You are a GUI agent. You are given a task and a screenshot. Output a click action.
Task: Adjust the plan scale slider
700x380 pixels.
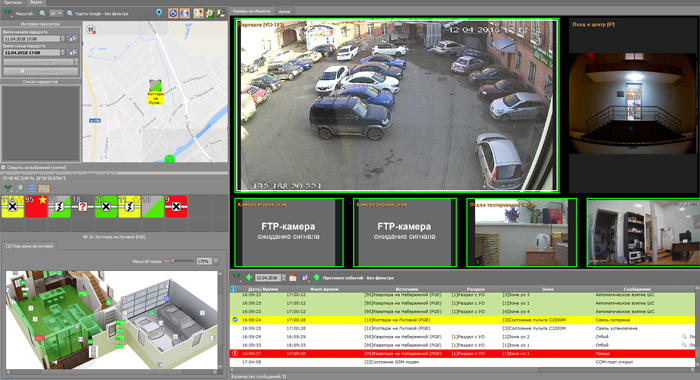tap(173, 261)
